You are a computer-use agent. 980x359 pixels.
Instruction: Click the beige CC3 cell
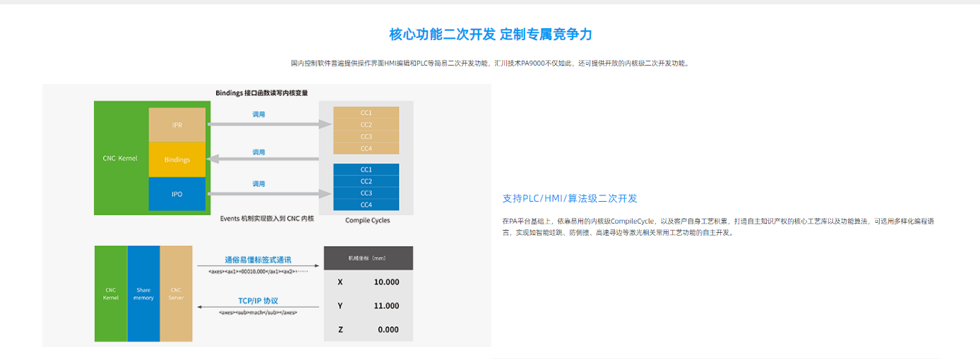point(366,136)
